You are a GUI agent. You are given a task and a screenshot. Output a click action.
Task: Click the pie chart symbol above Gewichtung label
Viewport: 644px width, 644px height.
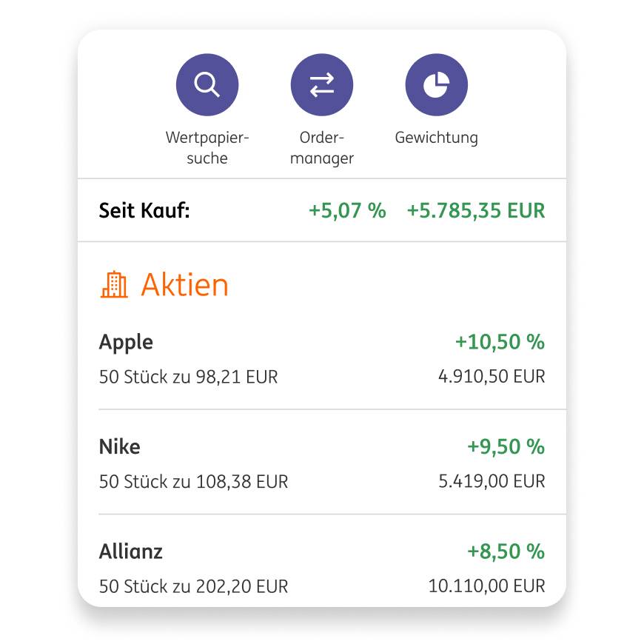coord(437,84)
